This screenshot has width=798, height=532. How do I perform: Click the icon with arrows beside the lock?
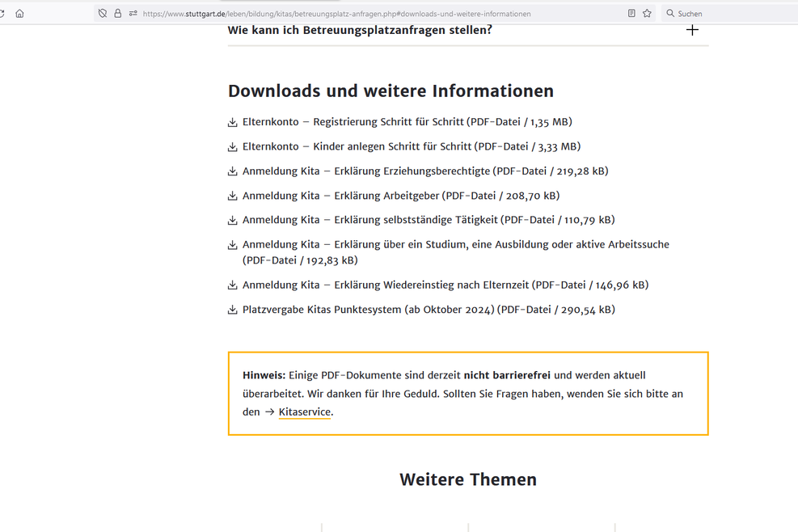[133, 13]
